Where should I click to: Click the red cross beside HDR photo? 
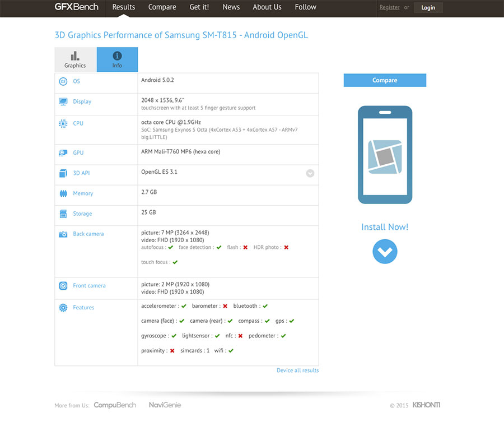click(x=286, y=247)
